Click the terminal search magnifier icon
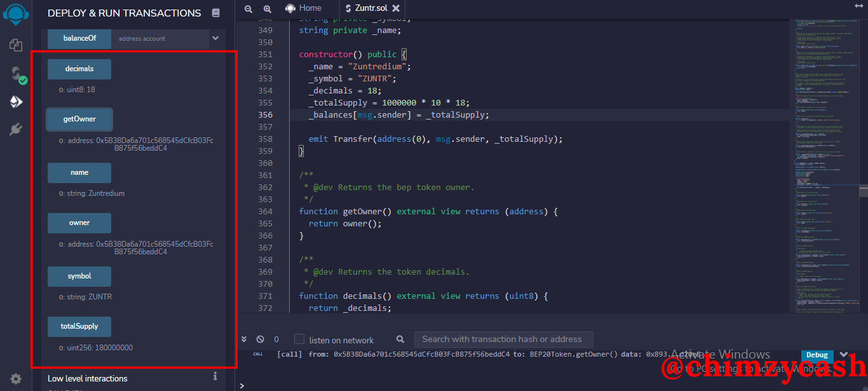 pos(400,340)
